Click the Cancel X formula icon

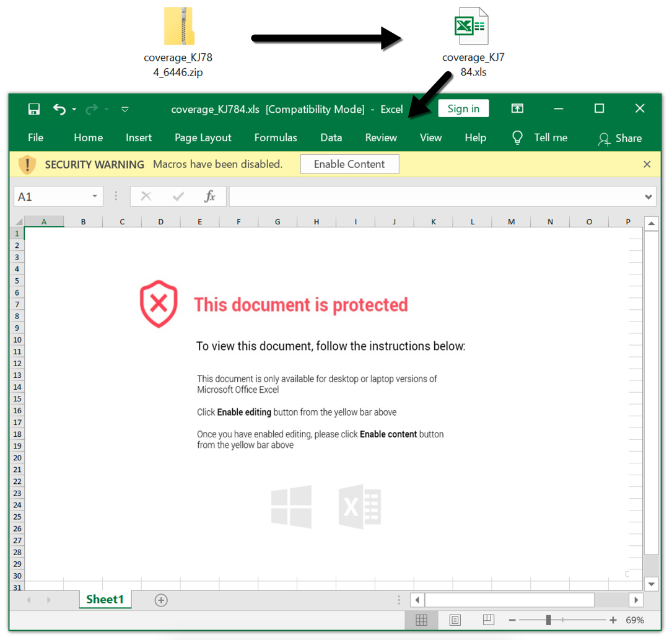coord(146,196)
